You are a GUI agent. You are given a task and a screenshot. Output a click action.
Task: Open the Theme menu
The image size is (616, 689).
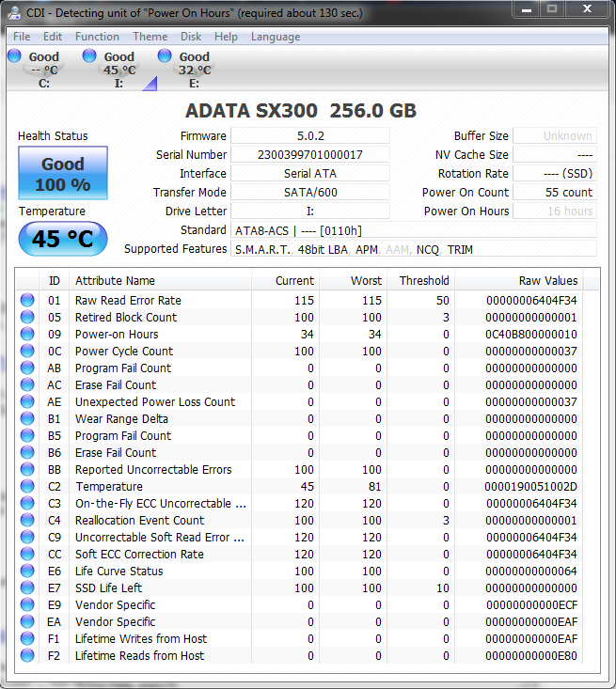click(150, 37)
